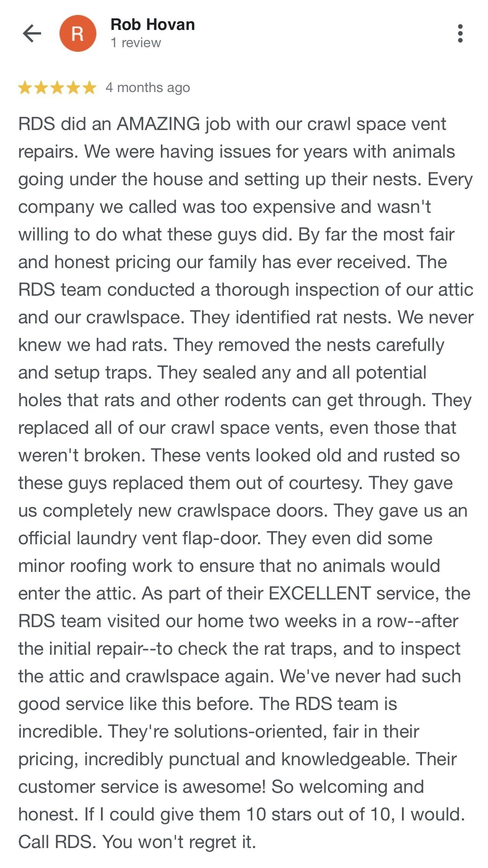Tap the opening "RDS did an" text
Viewport: 488px width, 868px height.
pos(65,124)
